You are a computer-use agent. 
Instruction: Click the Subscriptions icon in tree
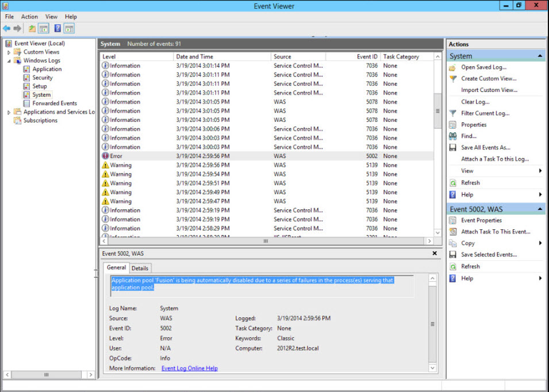coord(17,120)
